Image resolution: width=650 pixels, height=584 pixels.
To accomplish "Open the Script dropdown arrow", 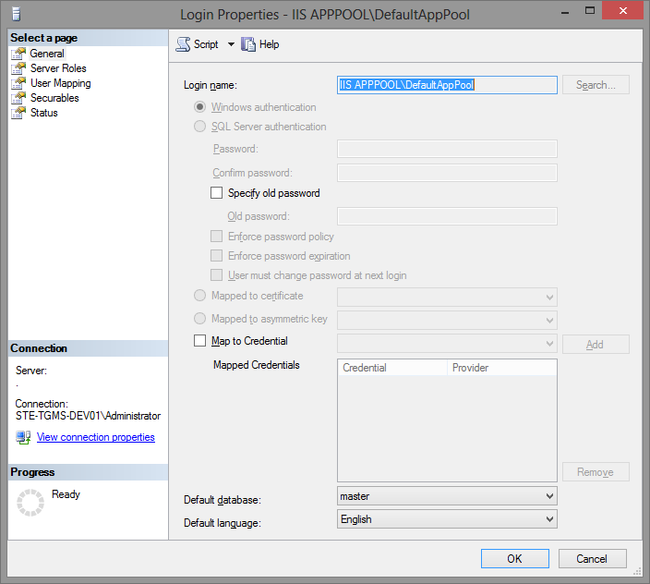I will pos(231,44).
